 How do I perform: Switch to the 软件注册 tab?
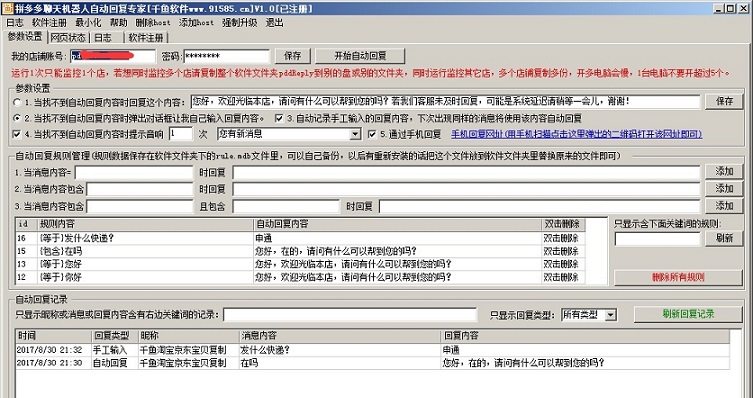146,37
